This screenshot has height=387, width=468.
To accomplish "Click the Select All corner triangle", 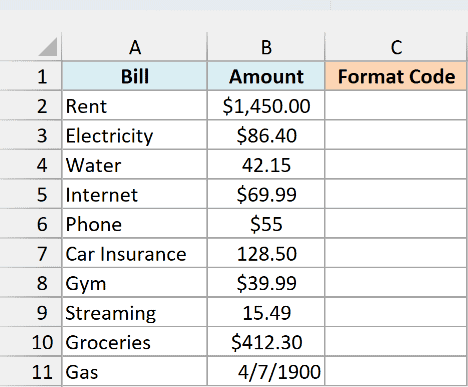I will click(x=48, y=47).
